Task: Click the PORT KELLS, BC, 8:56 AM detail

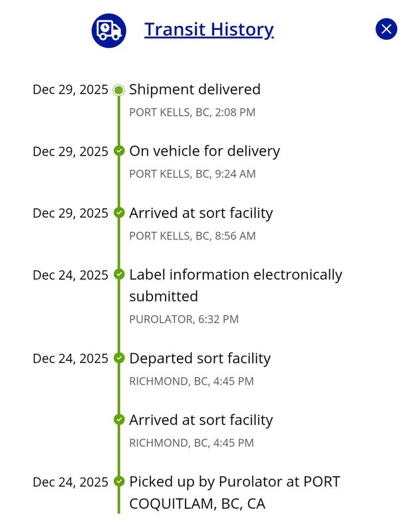Action: [x=192, y=236]
